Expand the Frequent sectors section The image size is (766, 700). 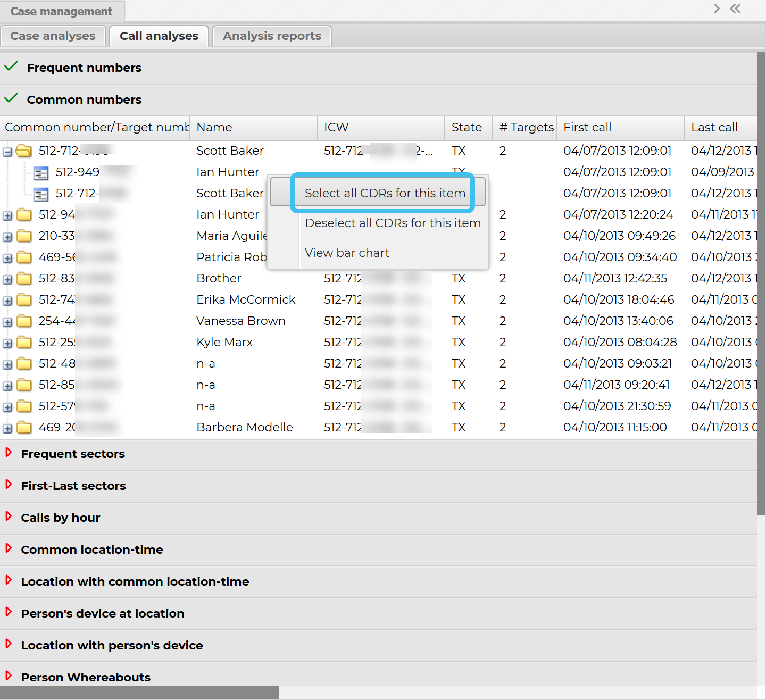point(9,453)
